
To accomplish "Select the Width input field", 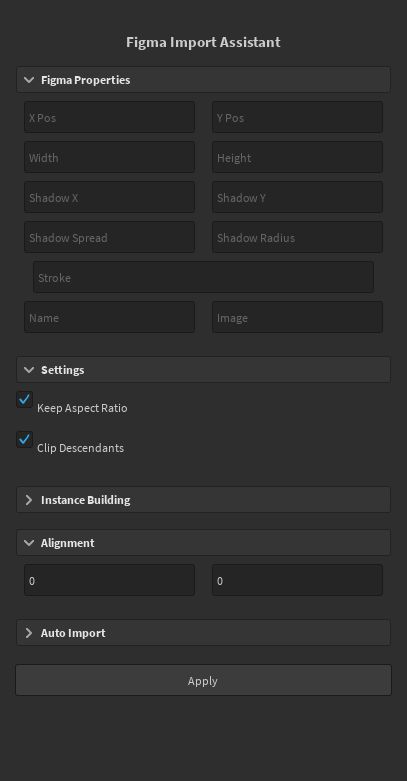I will point(109,157).
